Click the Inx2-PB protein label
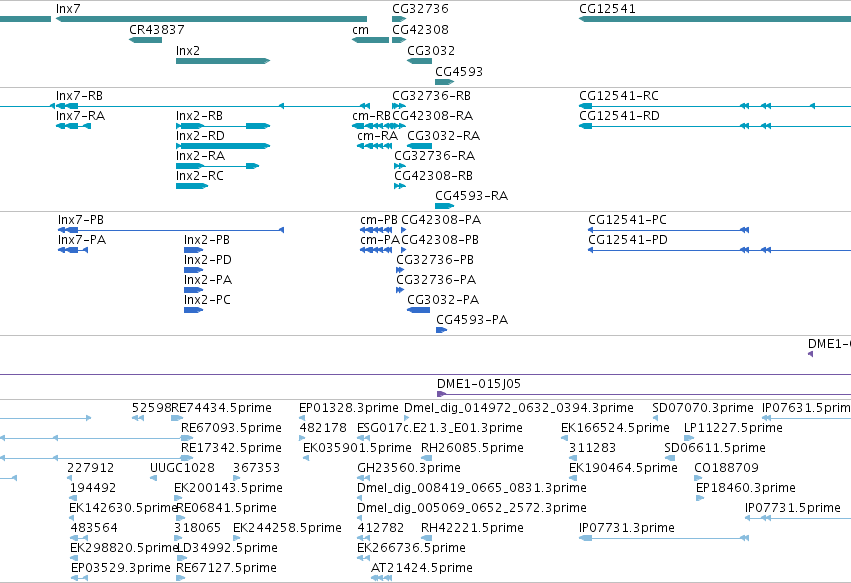The image size is (851, 583). pos(207,240)
